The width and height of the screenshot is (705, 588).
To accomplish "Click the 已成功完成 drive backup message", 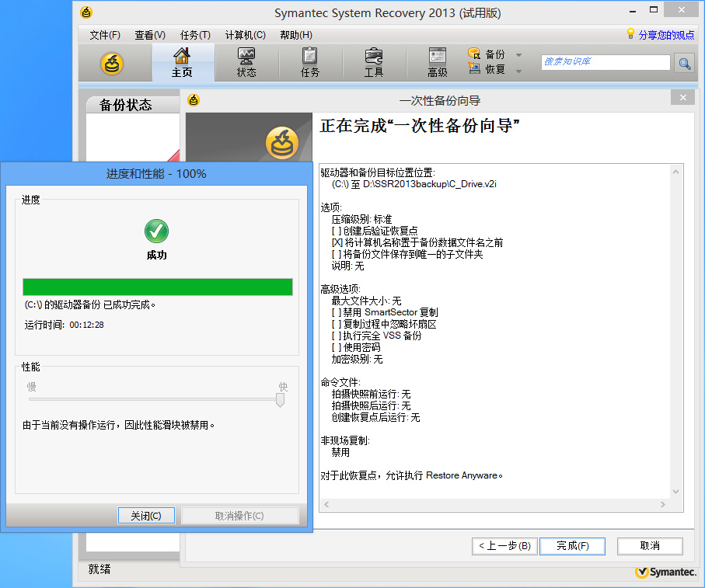I will coord(90,305).
